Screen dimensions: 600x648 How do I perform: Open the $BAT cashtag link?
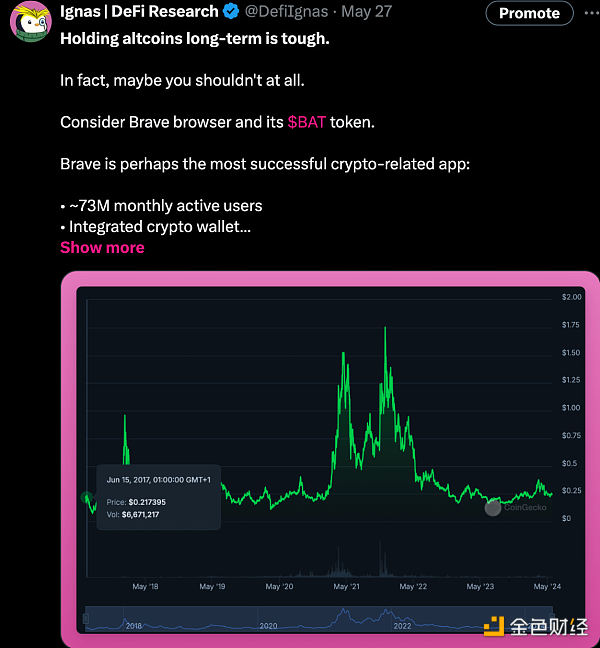point(308,121)
